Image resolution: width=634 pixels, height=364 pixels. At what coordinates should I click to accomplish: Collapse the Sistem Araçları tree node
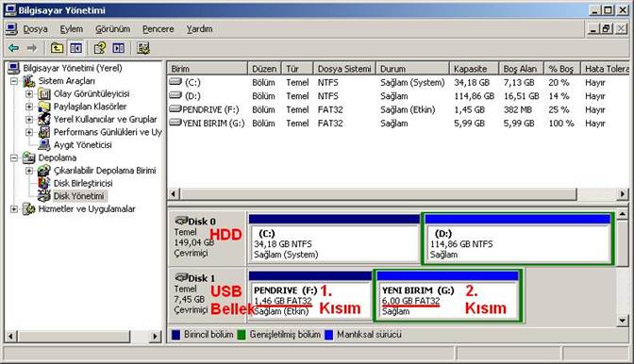(x=14, y=81)
